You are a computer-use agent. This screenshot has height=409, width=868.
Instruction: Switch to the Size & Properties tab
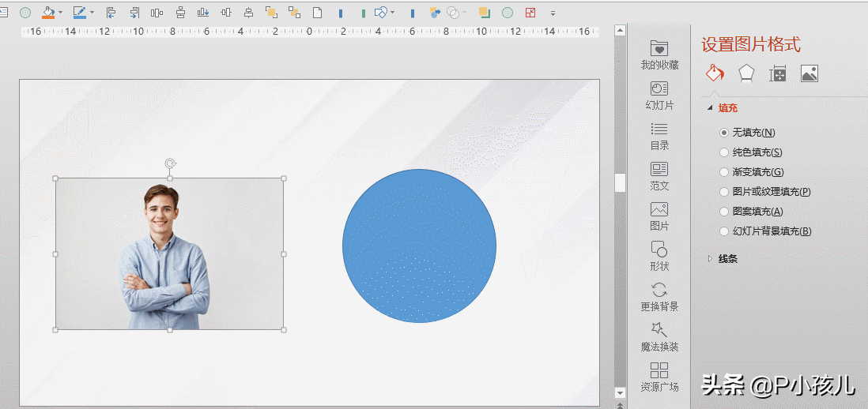coord(778,73)
